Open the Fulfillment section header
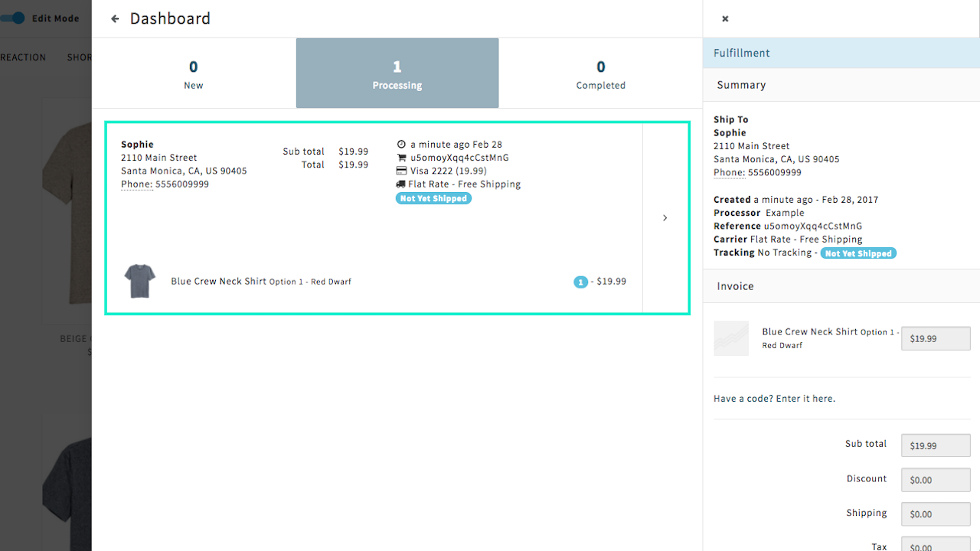980x551 pixels. pos(841,53)
